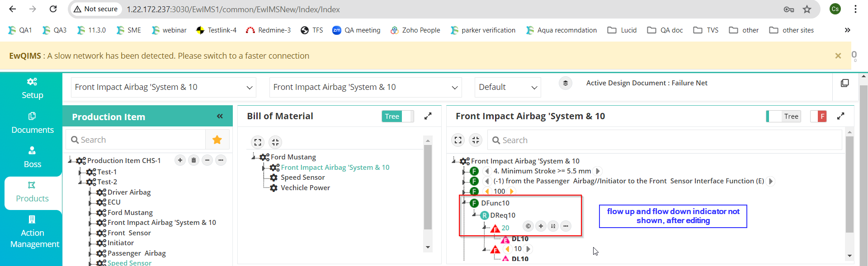The height and width of the screenshot is (266, 868).
Task: Click the left arrow of failure 10
Action: tap(507, 249)
